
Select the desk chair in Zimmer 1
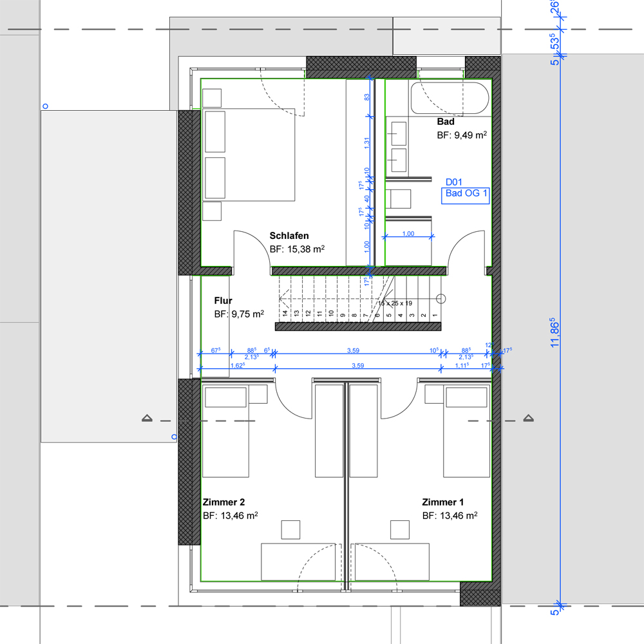point(399,529)
